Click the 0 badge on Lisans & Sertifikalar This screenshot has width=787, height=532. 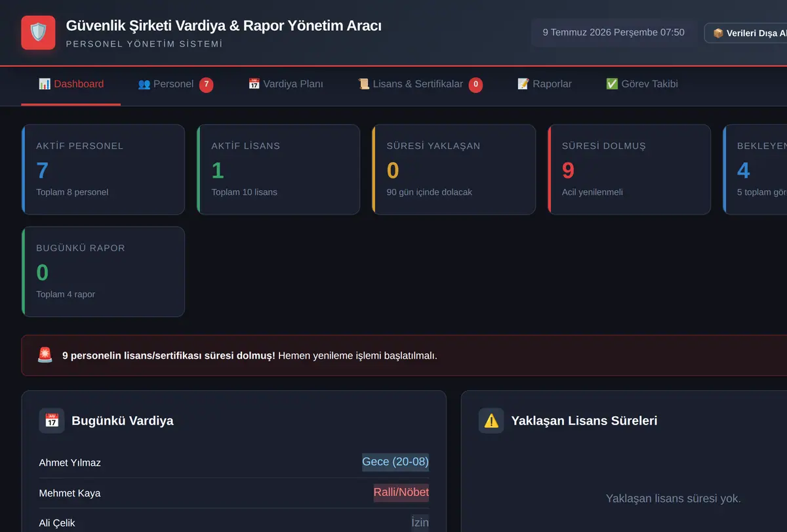pyautogui.click(x=475, y=85)
